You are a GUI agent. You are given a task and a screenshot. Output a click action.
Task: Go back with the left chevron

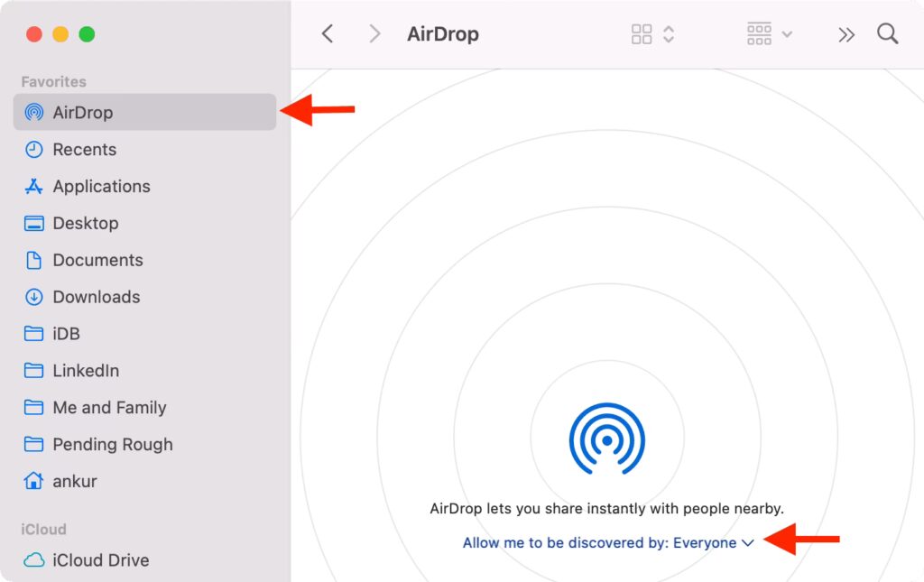coord(328,34)
